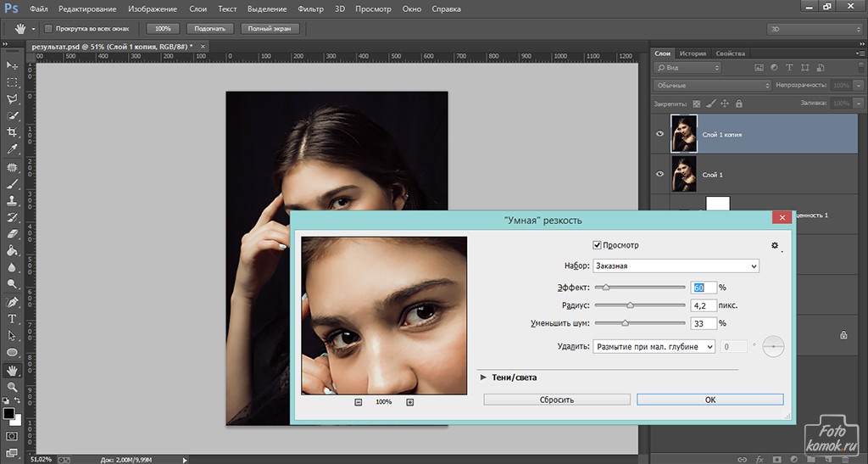Open the Фильтр menu
Viewport: 868px width, 464px height.
(311, 9)
